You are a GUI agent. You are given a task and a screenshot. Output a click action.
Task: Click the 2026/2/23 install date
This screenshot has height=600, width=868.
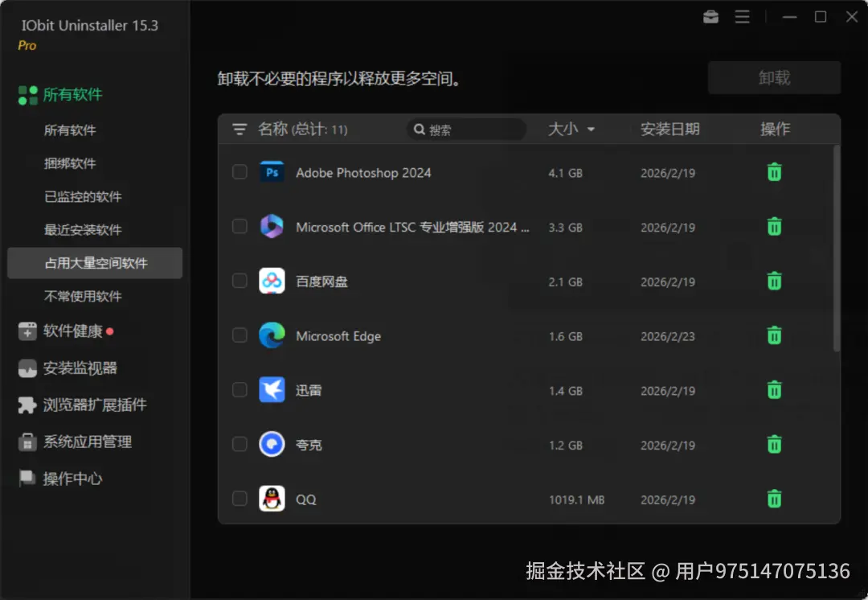(668, 336)
